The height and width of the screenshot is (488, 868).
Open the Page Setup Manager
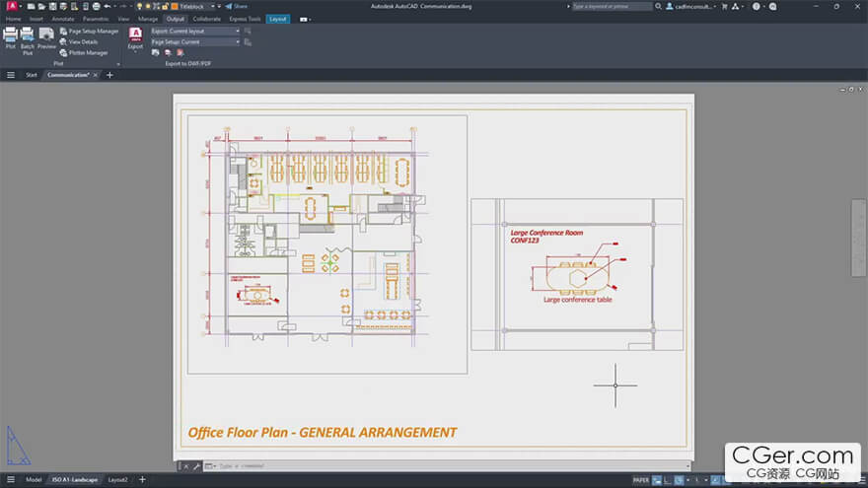coord(89,32)
